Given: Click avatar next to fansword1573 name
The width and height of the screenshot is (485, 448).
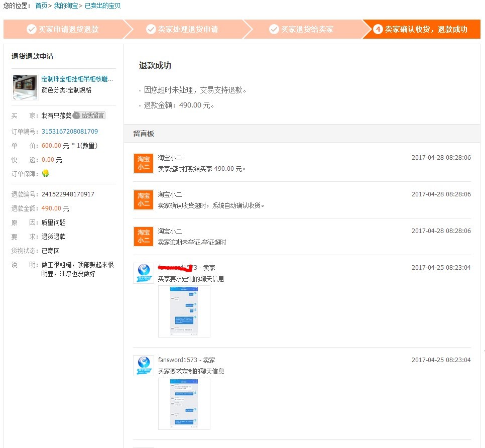Looking at the screenshot, I should [144, 366].
